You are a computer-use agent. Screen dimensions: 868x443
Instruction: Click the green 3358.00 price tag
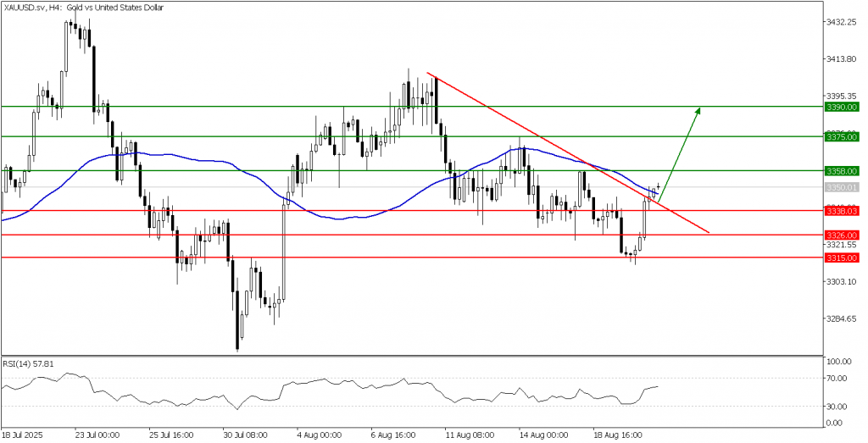(842, 170)
